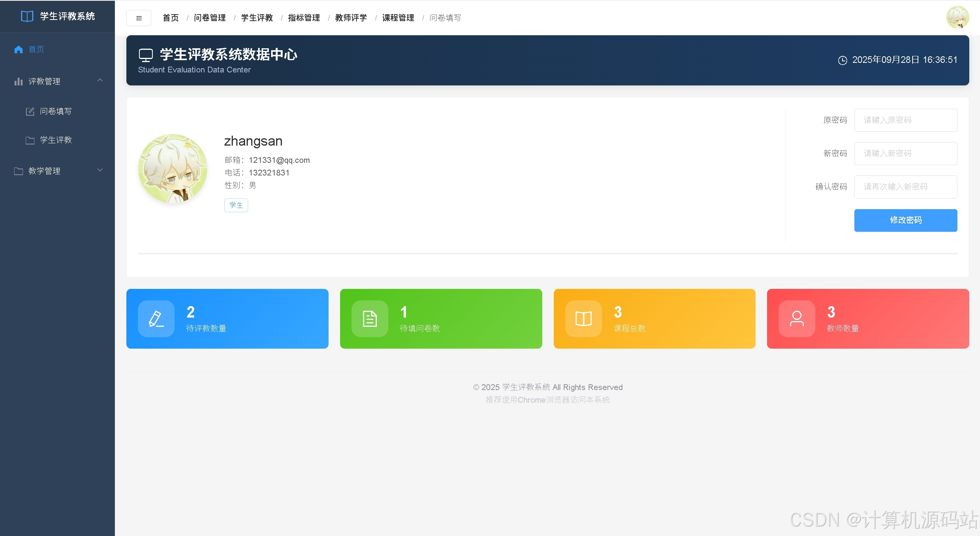Click the 原密码 field label
This screenshot has height=536, width=980.
(x=835, y=120)
